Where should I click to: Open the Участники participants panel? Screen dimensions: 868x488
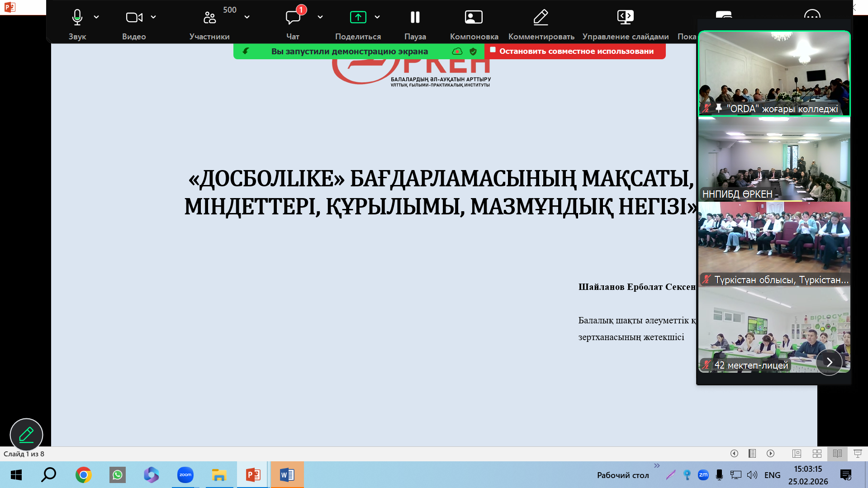tap(209, 17)
